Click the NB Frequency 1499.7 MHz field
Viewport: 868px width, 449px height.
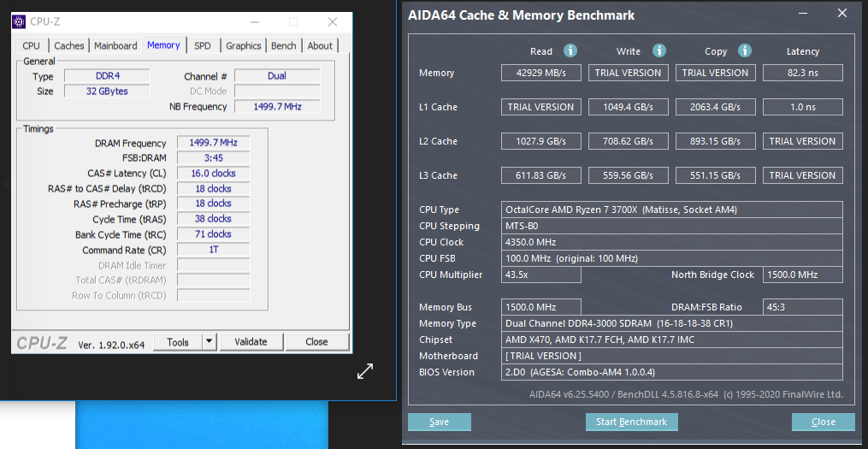coord(277,106)
